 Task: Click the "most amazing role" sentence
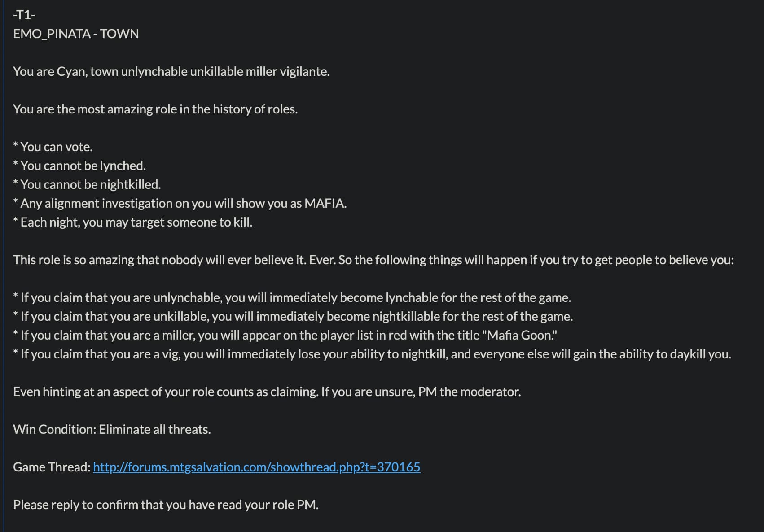coord(155,109)
